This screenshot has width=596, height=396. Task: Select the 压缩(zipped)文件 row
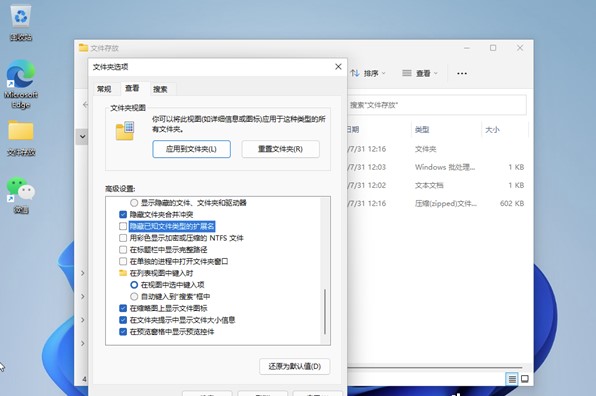[436, 204]
